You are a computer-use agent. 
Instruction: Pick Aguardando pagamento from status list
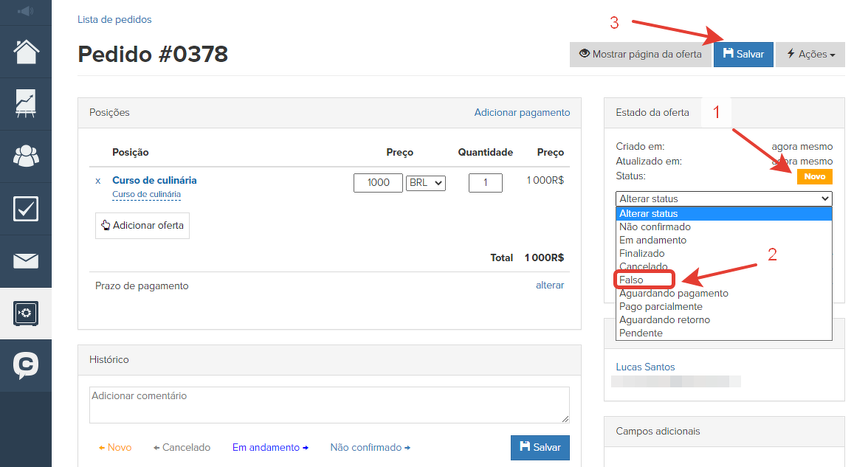[x=673, y=294]
